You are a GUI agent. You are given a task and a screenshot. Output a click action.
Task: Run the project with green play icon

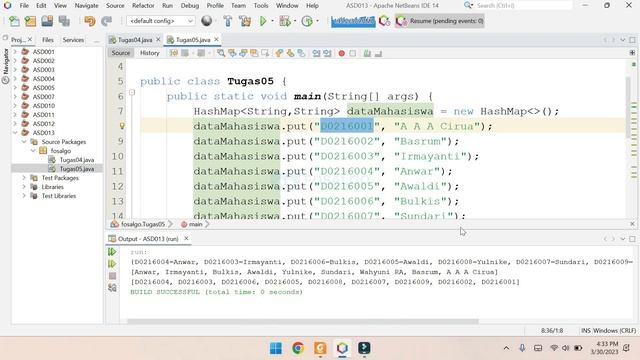click(x=263, y=21)
